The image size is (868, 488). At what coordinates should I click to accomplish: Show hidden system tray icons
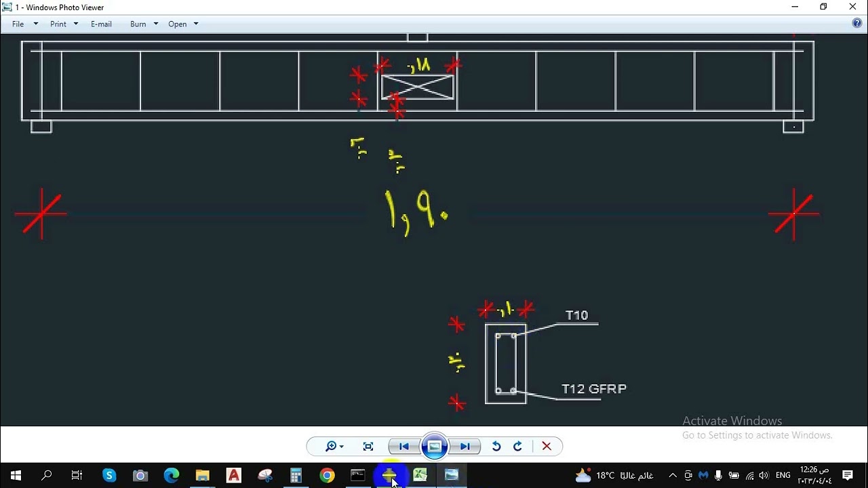pyautogui.click(x=673, y=476)
